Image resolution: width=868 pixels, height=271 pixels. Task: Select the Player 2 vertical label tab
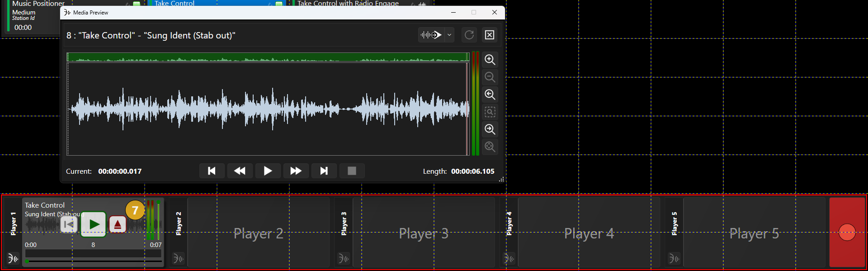(179, 223)
